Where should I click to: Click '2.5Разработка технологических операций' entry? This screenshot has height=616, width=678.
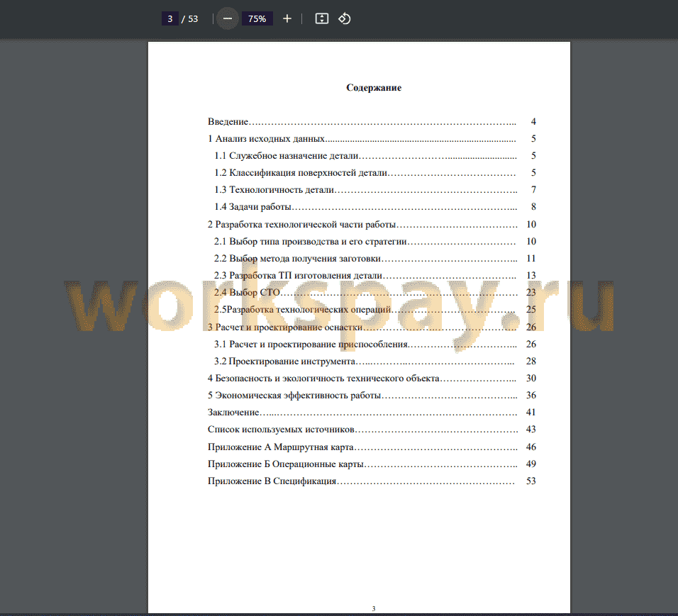click(375, 310)
